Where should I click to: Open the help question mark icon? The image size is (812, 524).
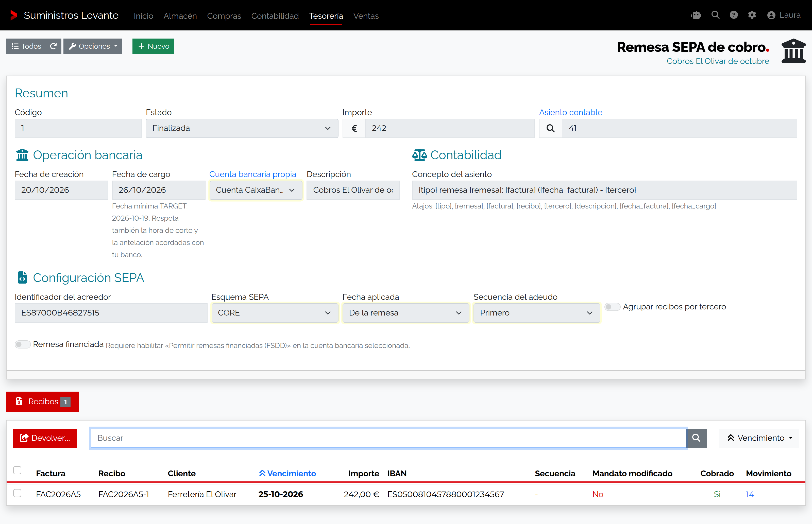(734, 15)
